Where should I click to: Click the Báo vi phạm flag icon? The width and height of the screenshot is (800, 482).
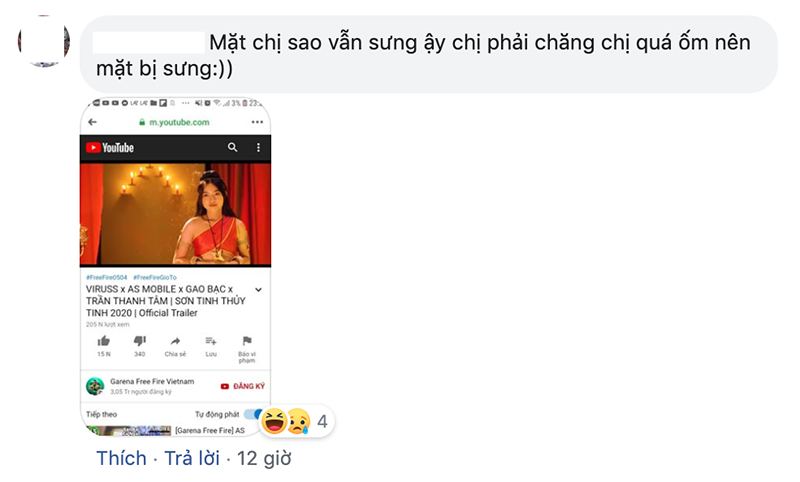point(247,341)
